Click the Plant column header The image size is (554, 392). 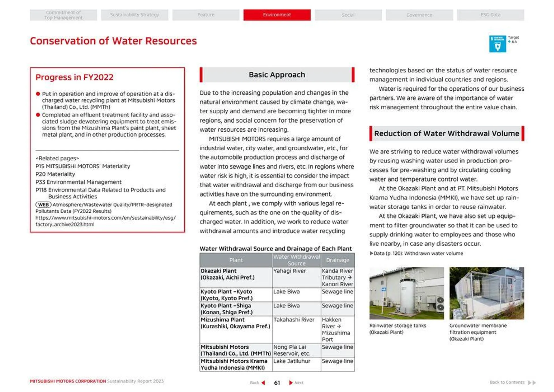point(236,260)
